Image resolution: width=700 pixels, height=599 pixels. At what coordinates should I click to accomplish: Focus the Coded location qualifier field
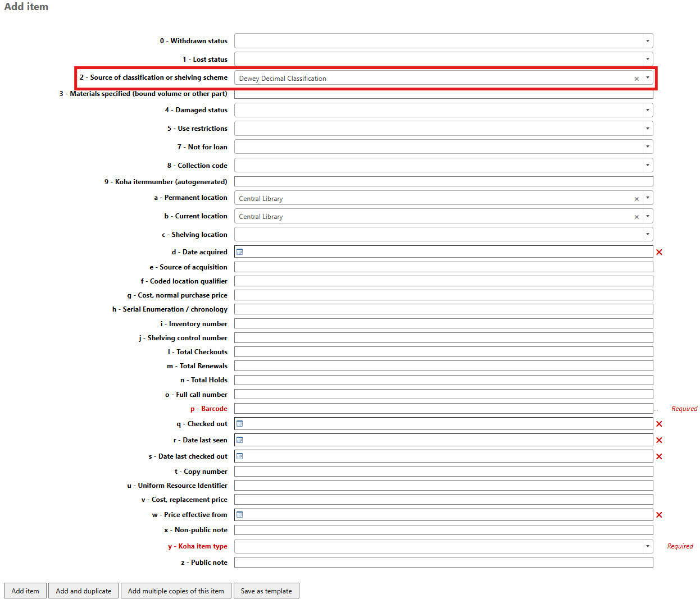pyautogui.click(x=444, y=281)
